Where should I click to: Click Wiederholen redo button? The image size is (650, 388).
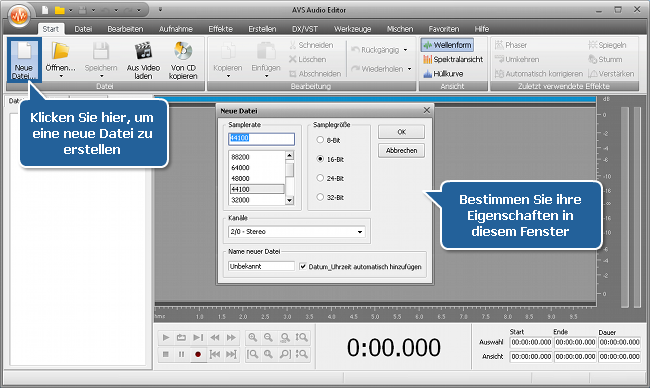pyautogui.click(x=378, y=69)
